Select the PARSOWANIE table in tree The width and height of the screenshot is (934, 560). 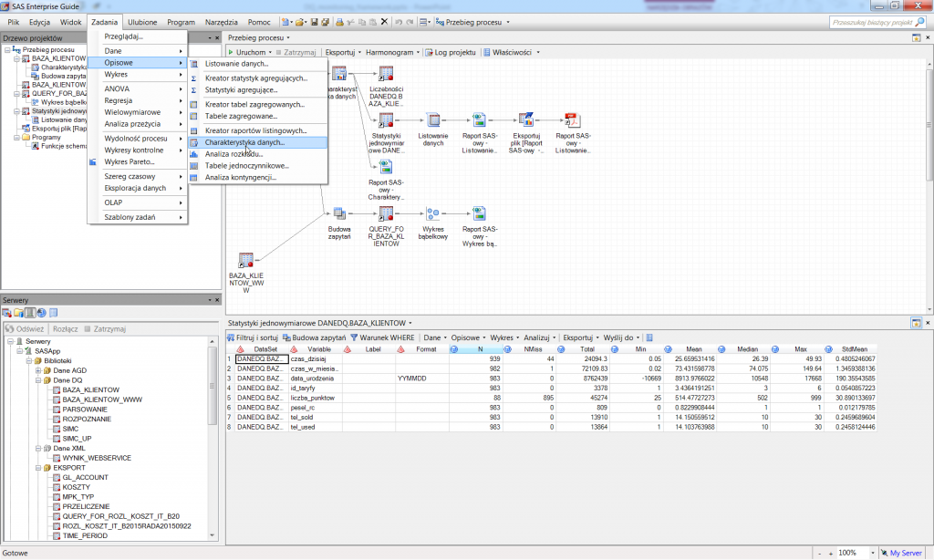(x=85, y=410)
